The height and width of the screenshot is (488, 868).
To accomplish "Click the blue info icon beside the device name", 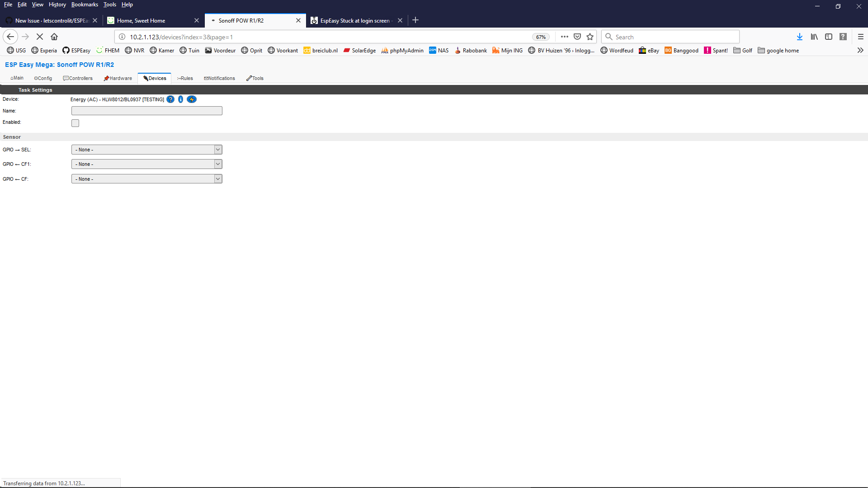I will point(181,99).
